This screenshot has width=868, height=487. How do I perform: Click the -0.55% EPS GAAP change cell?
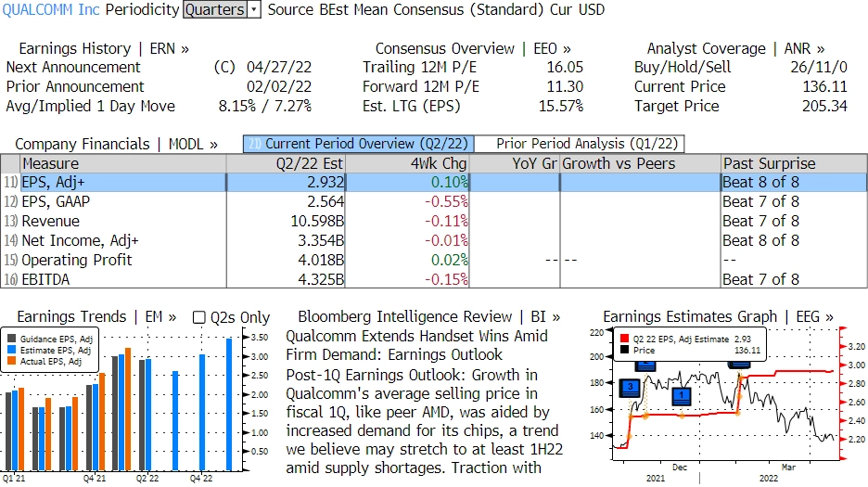point(407,201)
